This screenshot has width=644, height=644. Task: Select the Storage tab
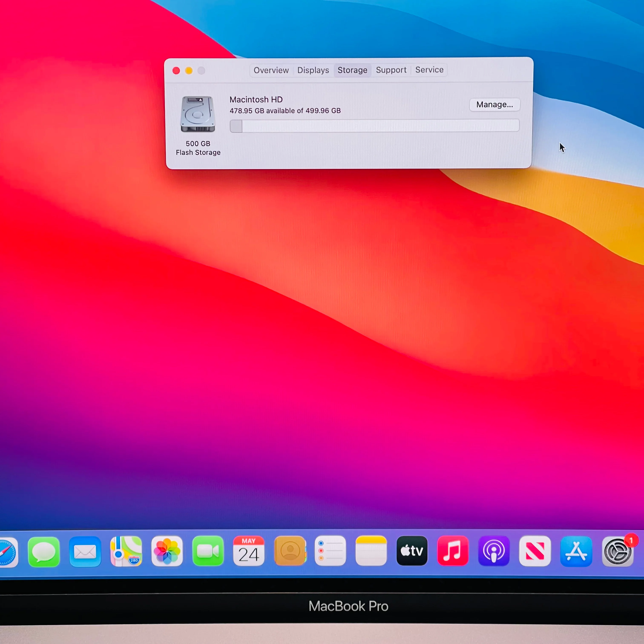tap(352, 70)
